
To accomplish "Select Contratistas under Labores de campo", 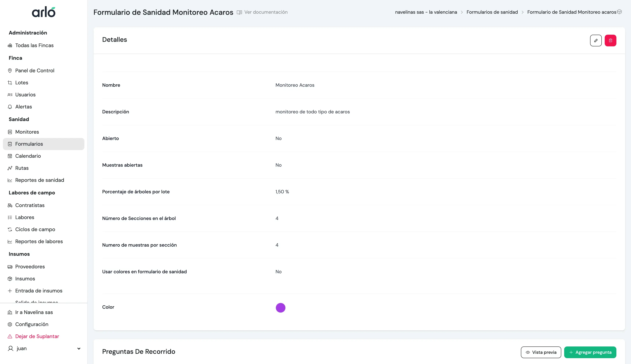I will (x=30, y=205).
